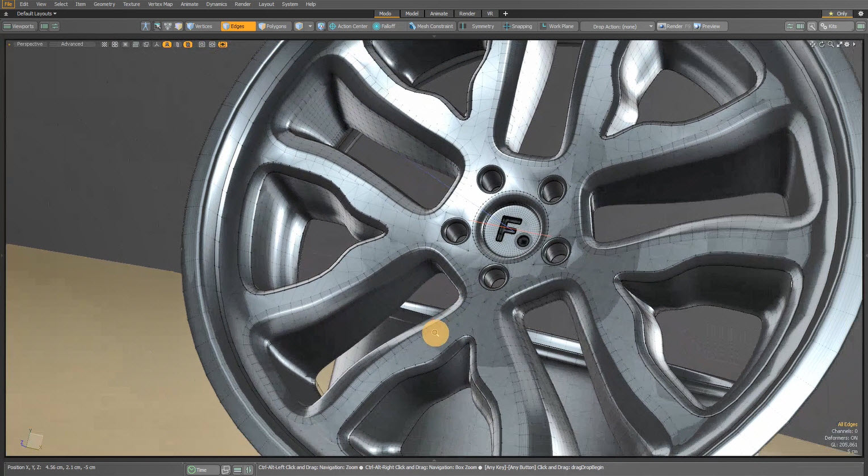This screenshot has height=476, width=868.
Task: Toggle the starred Only layout filter
Action: coord(837,14)
